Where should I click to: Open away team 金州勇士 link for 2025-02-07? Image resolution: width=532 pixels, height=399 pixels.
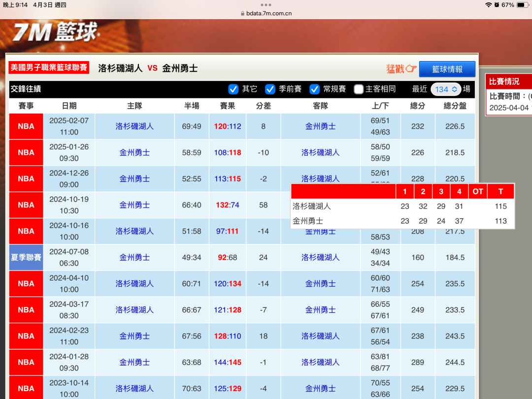pos(320,126)
